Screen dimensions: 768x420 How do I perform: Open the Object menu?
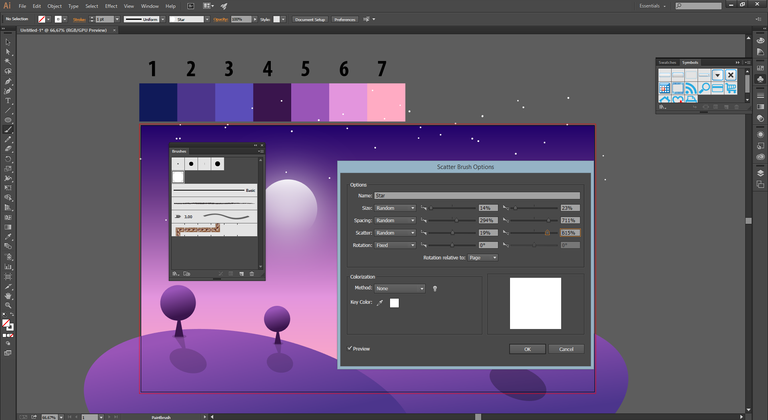coord(54,6)
